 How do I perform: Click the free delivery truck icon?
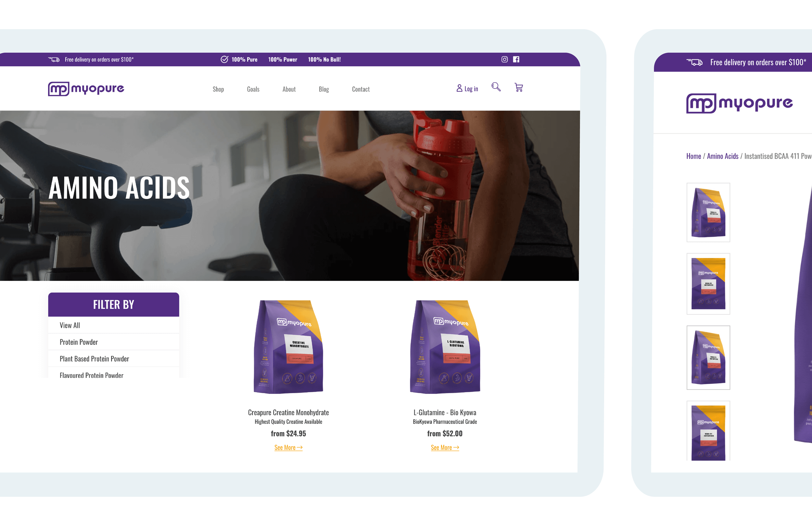click(x=54, y=59)
